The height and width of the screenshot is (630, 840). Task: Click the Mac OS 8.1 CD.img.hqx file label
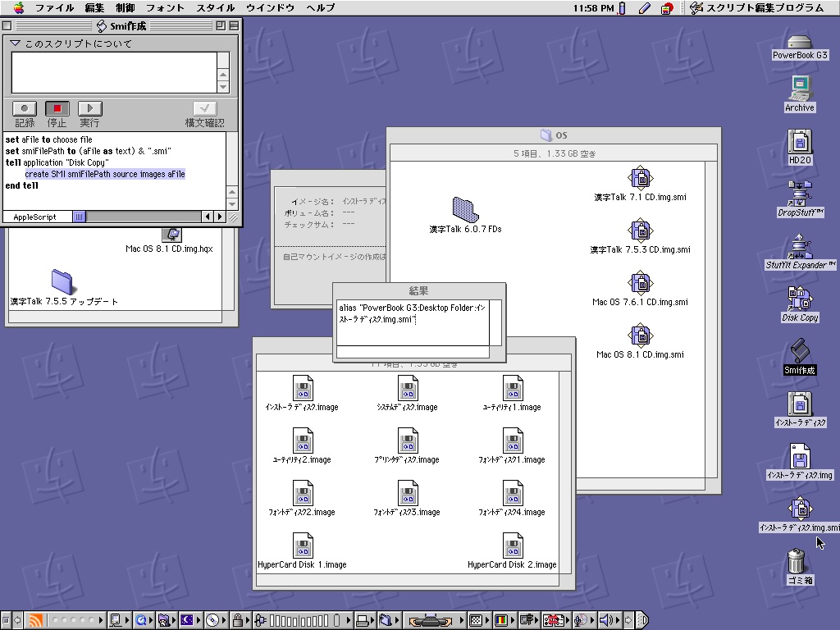click(x=169, y=249)
